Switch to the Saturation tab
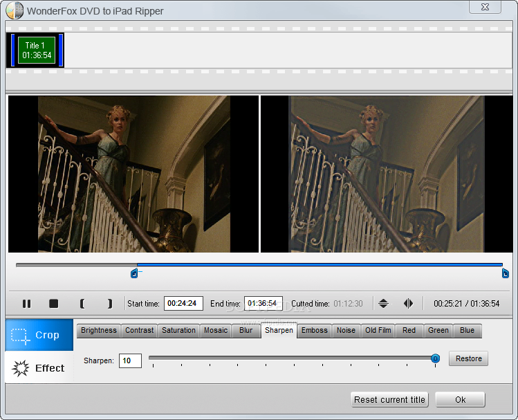The height and width of the screenshot is (420, 518). (x=178, y=331)
